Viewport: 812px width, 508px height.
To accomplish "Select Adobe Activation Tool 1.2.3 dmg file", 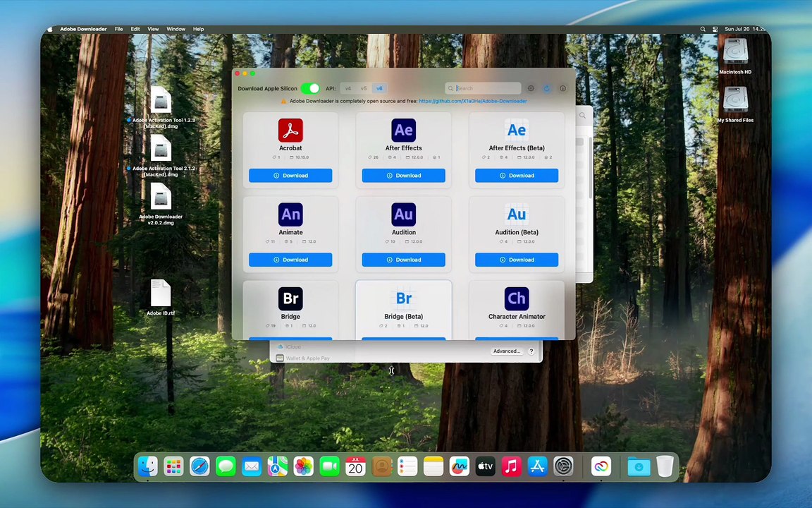I will click(161, 108).
